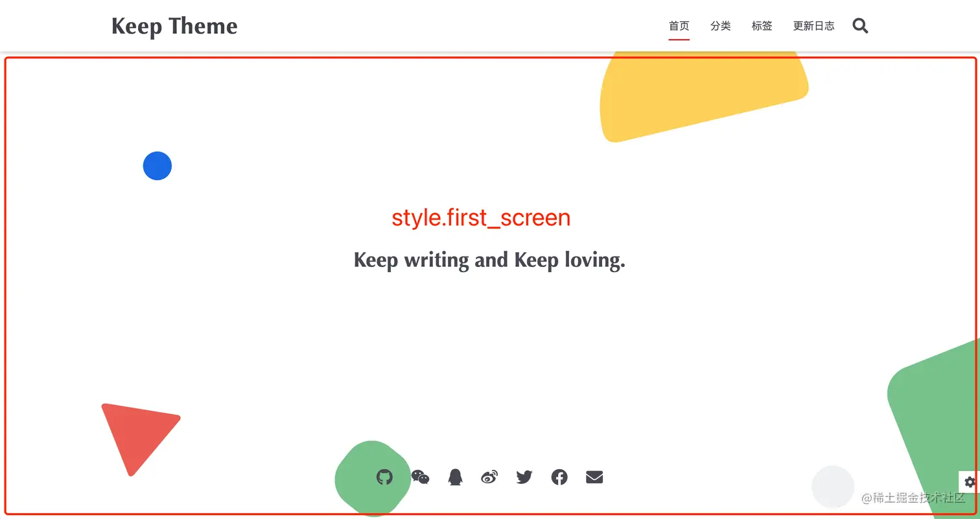Viewport: 980px width, 519px height.
Task: Open the 分类 menu item
Action: tap(721, 26)
